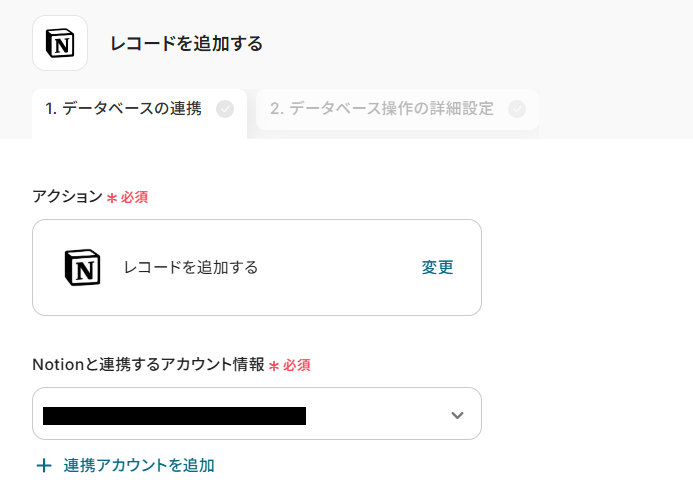
Task: Click the レコードを追加する page title
Action: point(186,44)
